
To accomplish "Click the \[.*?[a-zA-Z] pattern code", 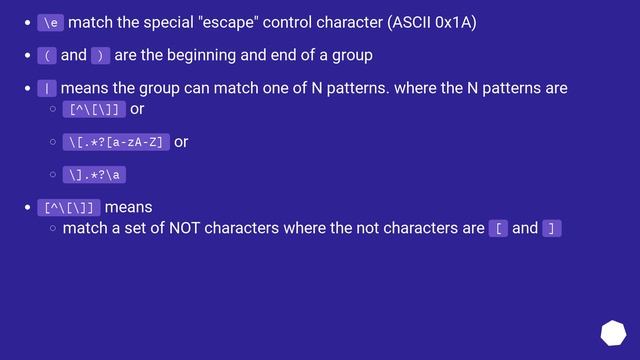I will pyautogui.click(x=116, y=142).
